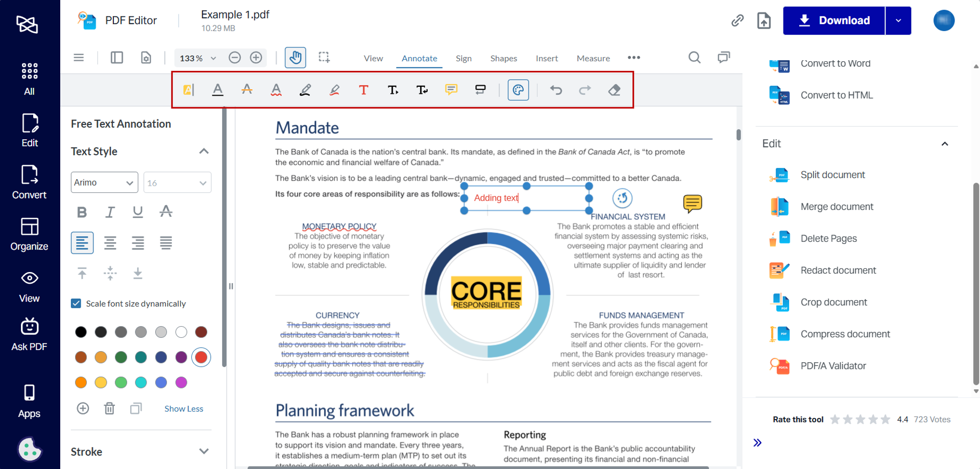980x469 pixels.
Task: Pick the white color swatch
Action: pos(181,332)
